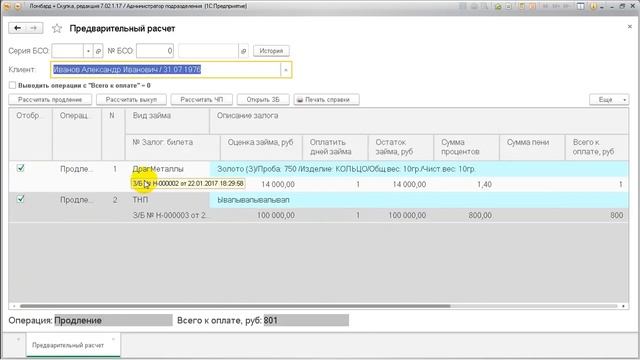Viewport: 640px width, 360px height.
Task: Select the Продле... operation cell in row 2
Action: (x=77, y=200)
